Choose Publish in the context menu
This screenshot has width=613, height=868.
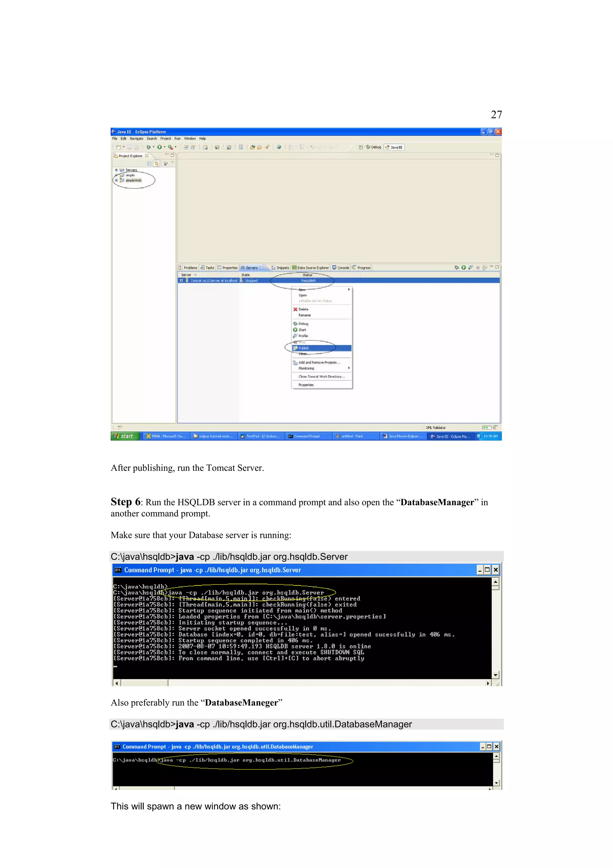322,348
